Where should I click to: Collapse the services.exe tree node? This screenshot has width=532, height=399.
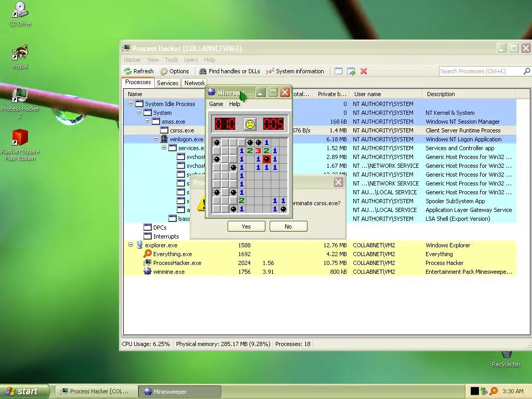click(164, 147)
